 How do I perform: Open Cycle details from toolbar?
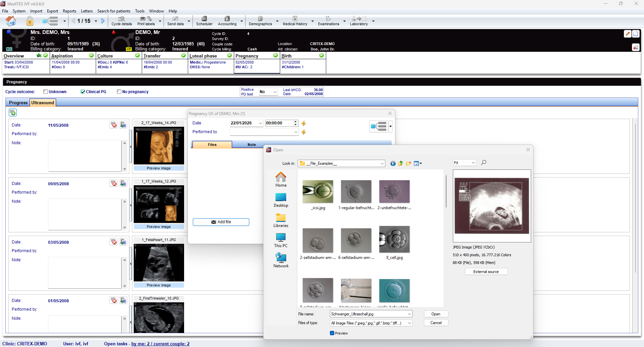tap(122, 21)
